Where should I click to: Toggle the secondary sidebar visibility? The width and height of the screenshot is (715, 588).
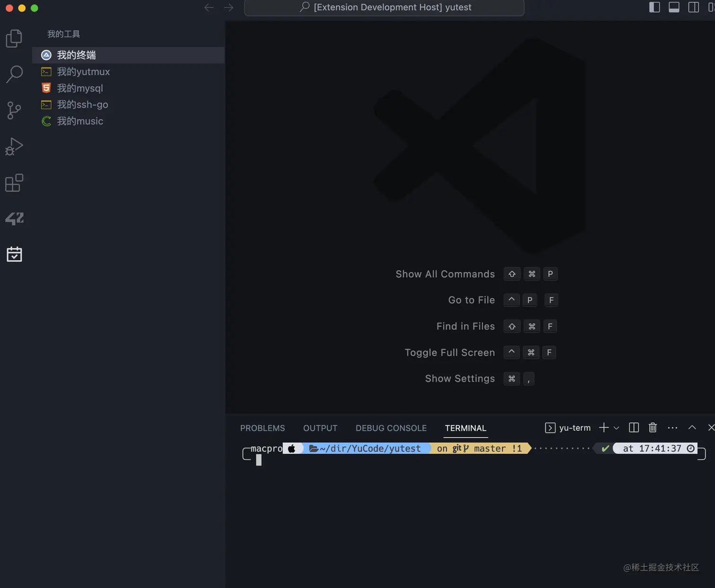(x=693, y=7)
